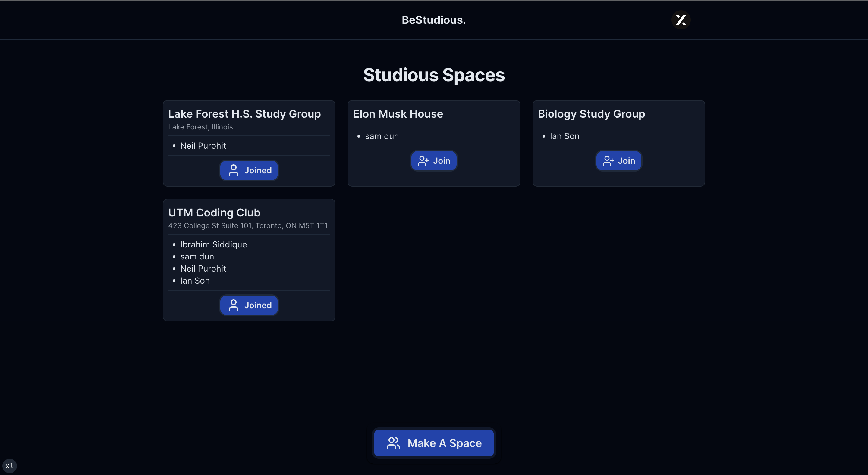Click group icon on Make A Space button

(393, 443)
